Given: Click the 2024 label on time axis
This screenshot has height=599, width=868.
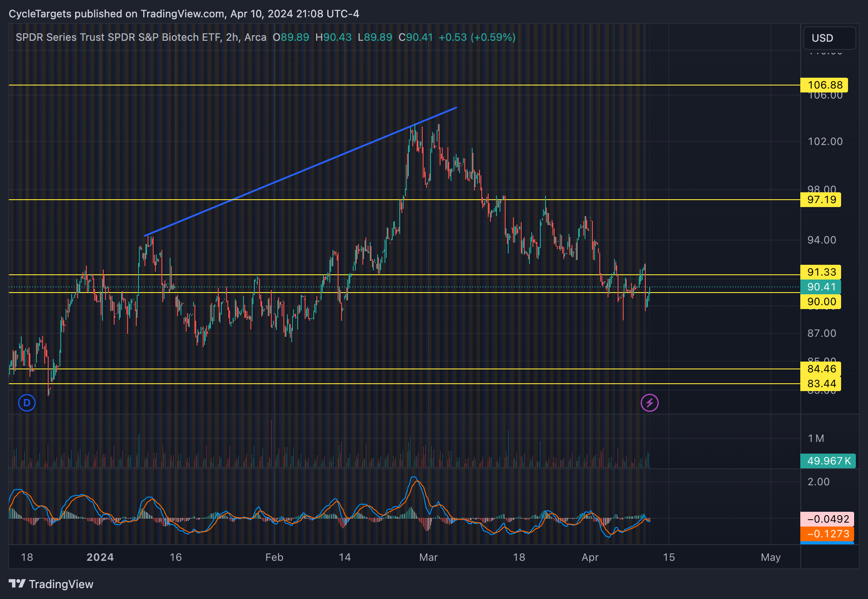Looking at the screenshot, I should point(100,557).
